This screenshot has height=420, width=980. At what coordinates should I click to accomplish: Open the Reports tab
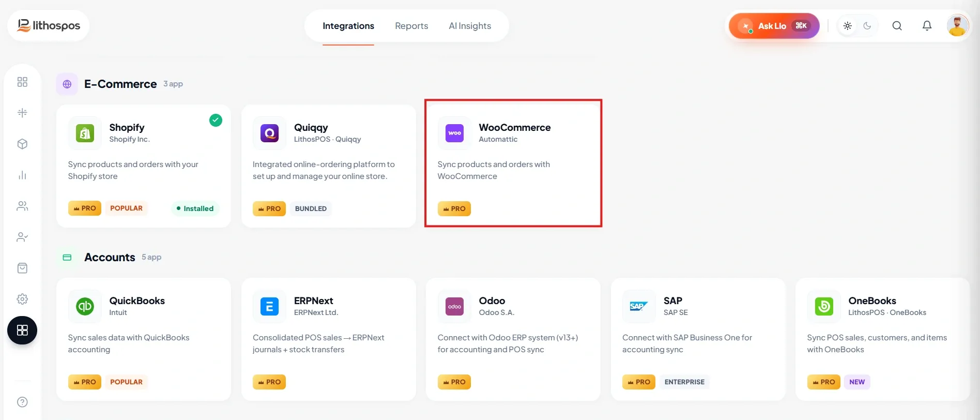pyautogui.click(x=411, y=26)
